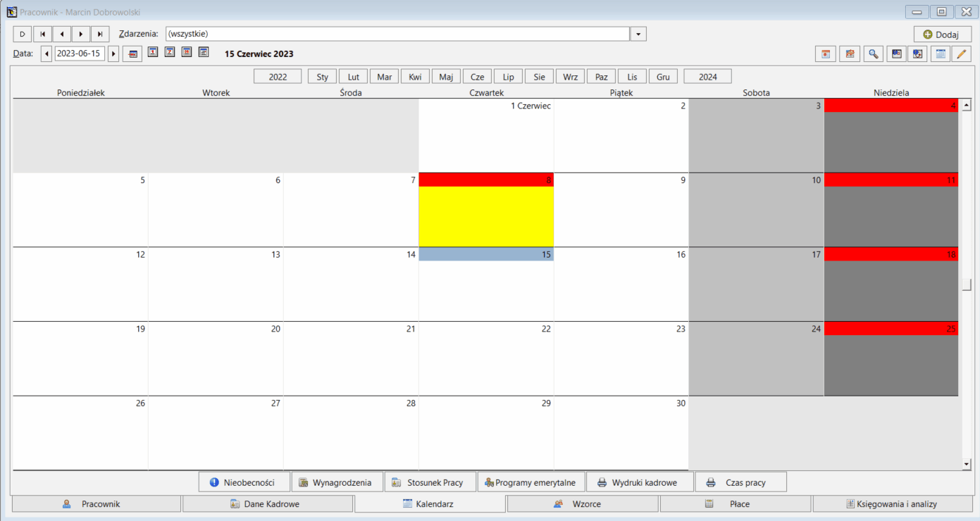
Task: Click the pencil edit icon
Action: 961,54
